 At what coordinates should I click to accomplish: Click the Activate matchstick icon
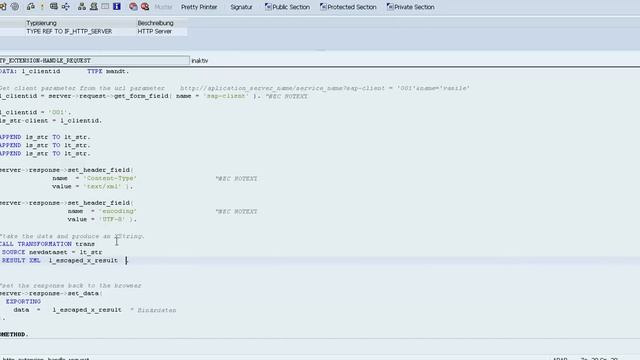(42, 7)
